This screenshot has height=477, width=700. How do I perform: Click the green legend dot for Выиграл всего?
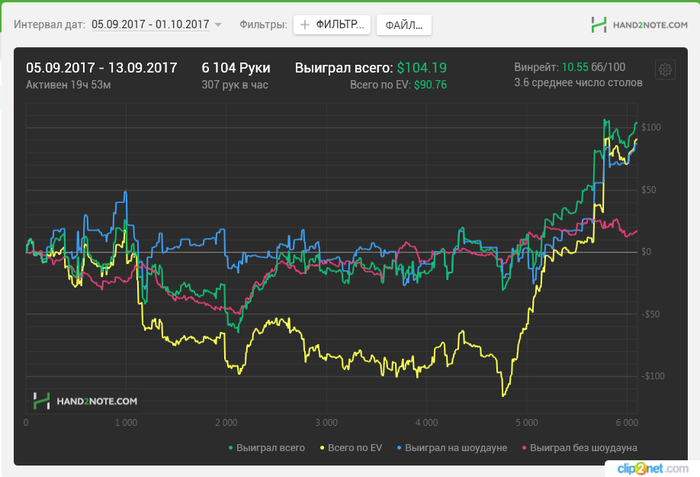[230, 448]
